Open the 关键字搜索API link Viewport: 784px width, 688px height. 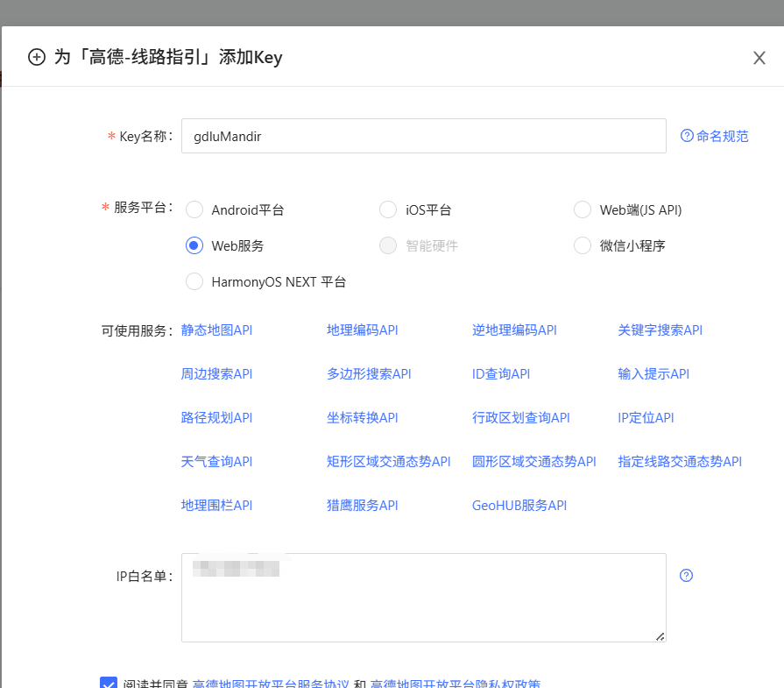pos(660,330)
